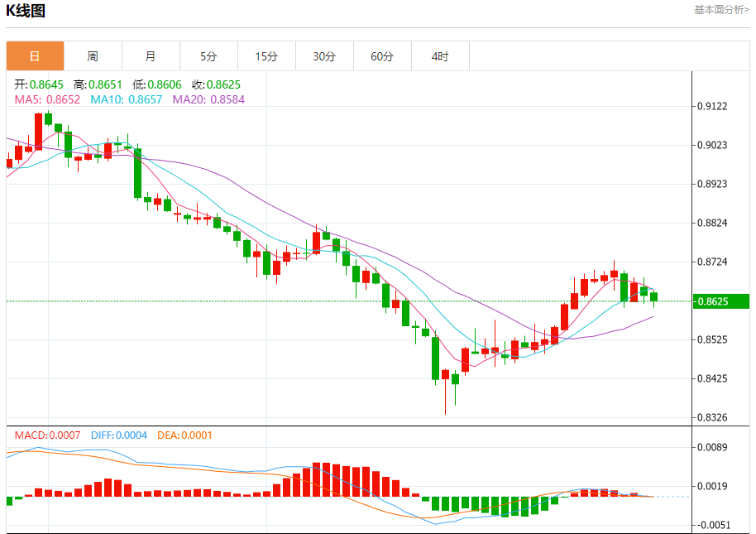756x534 pixels.
Task: Switch to the 周 weekly tab
Action: (93, 56)
